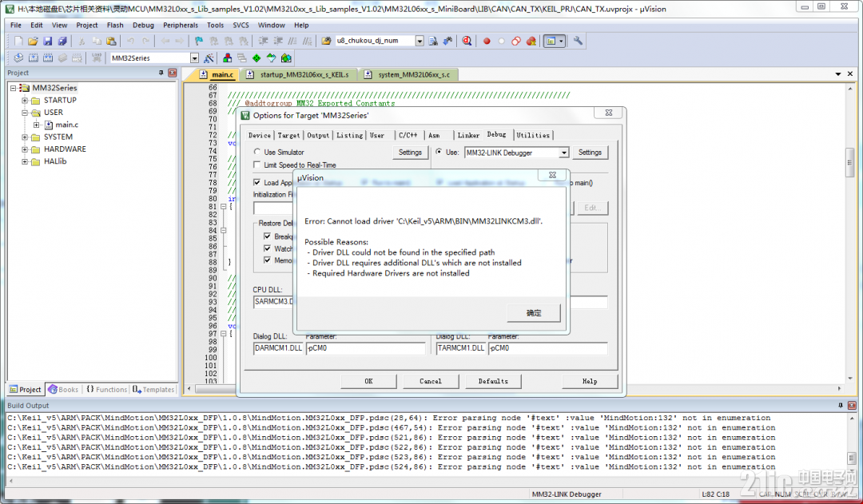
Task: Click the Defaults button in Options dialog
Action: [x=493, y=381]
